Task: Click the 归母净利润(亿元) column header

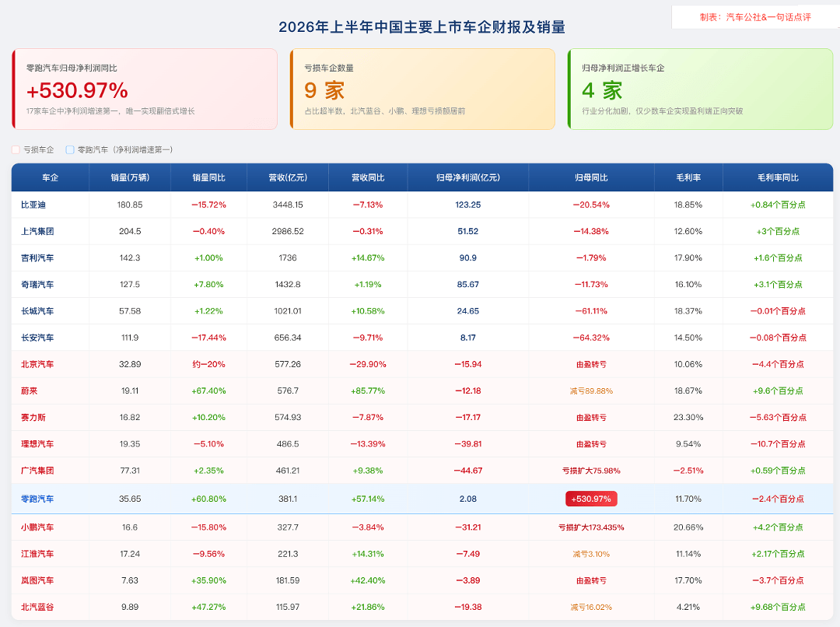Action: [x=467, y=177]
